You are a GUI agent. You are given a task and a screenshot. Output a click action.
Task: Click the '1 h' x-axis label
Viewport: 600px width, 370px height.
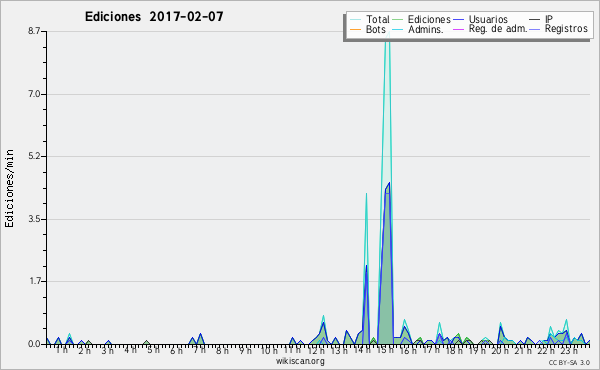coord(62,350)
